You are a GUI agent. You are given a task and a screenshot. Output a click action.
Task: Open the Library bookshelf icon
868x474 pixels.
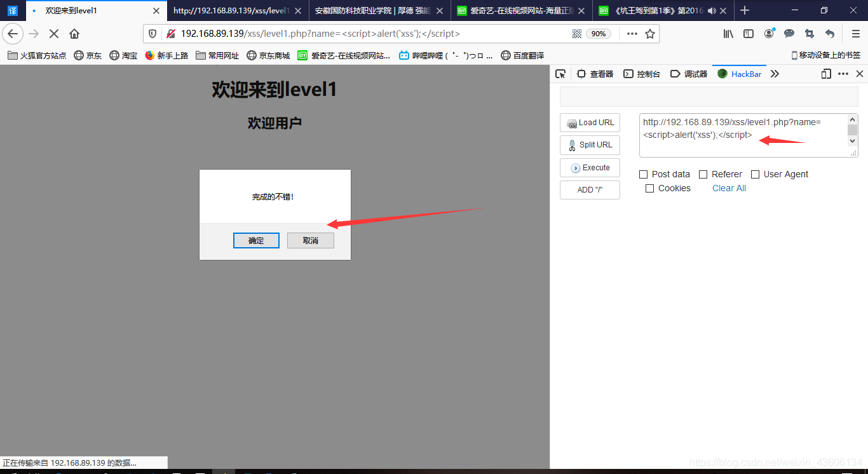(x=728, y=34)
